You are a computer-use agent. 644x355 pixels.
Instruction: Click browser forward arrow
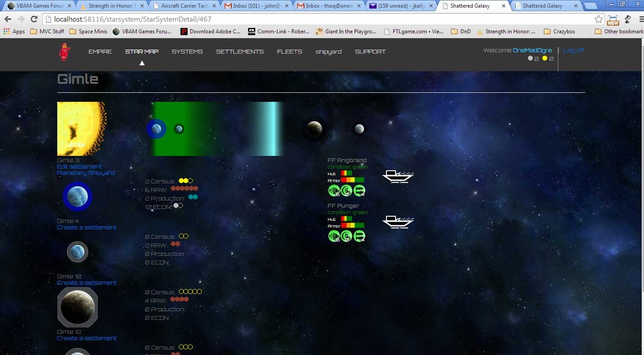pyautogui.click(x=21, y=19)
